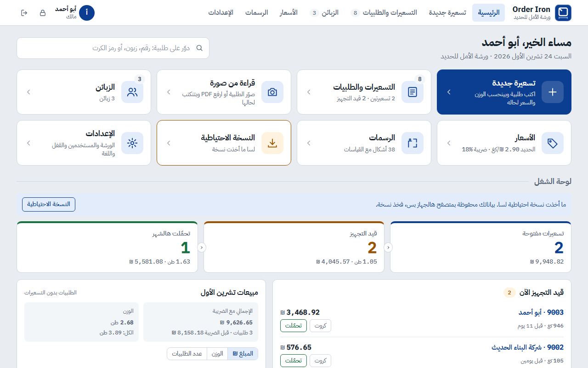Click كروت button for order 9003
Viewport: 588px width, 368px height.
(x=320, y=326)
